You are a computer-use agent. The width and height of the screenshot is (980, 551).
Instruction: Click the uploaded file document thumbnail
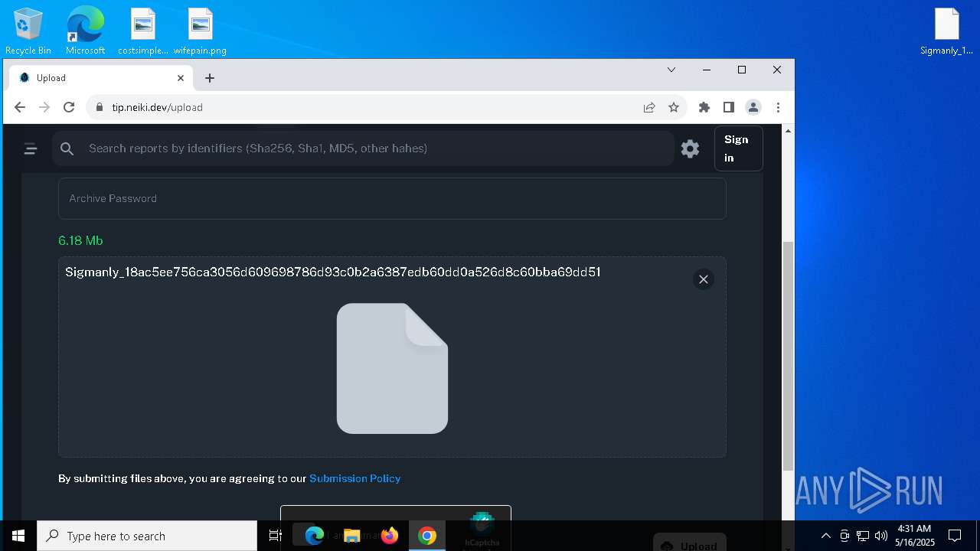click(x=392, y=368)
